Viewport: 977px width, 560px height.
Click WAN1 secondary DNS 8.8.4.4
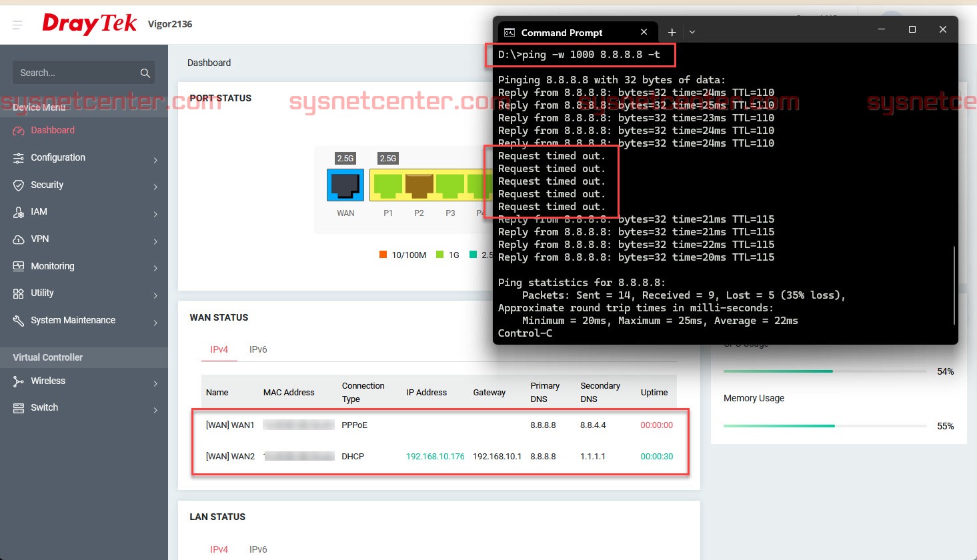(x=593, y=425)
